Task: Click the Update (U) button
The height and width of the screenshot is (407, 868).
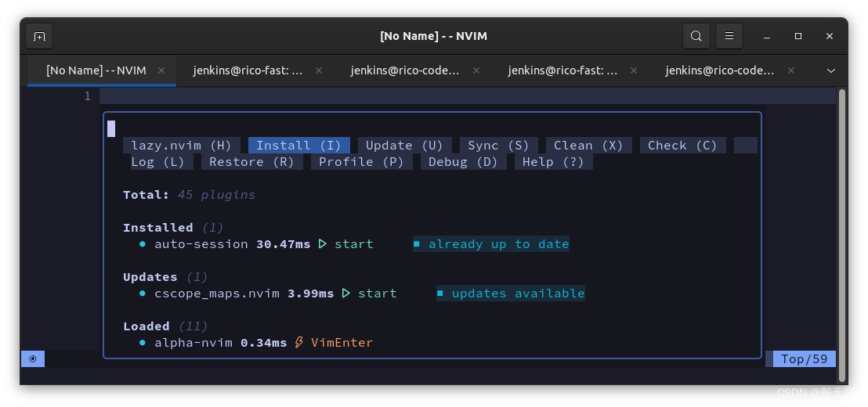Action: [x=405, y=146]
